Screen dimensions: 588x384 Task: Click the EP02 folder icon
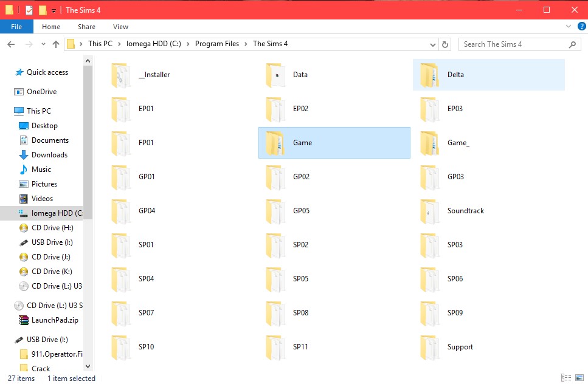click(x=275, y=109)
